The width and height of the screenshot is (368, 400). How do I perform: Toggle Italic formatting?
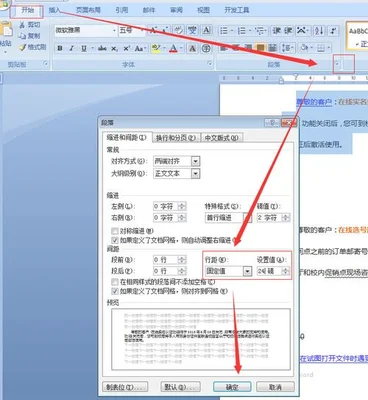(71, 48)
